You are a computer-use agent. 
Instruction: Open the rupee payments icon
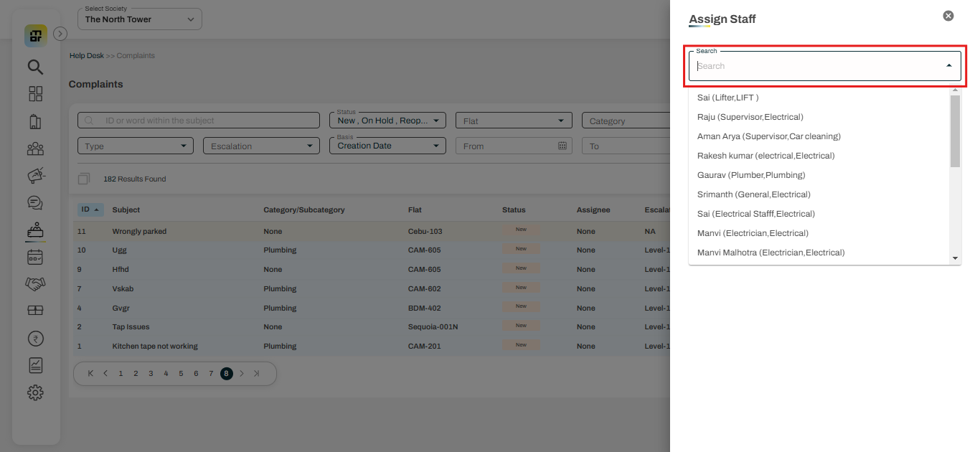35,338
